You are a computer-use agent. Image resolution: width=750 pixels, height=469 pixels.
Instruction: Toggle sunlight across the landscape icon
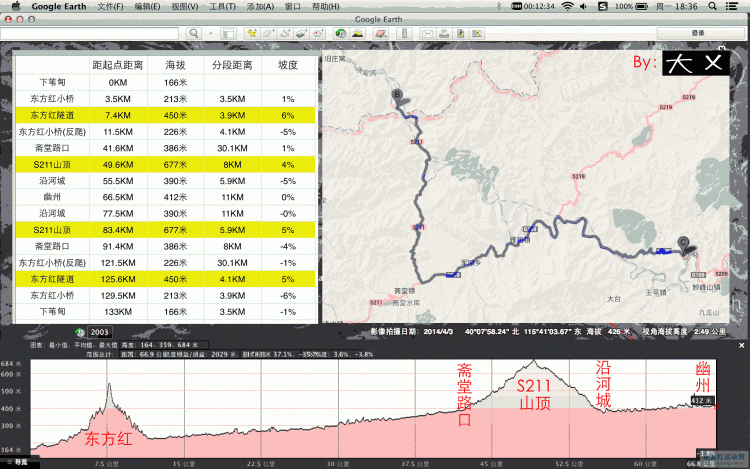pyautogui.click(x=357, y=33)
